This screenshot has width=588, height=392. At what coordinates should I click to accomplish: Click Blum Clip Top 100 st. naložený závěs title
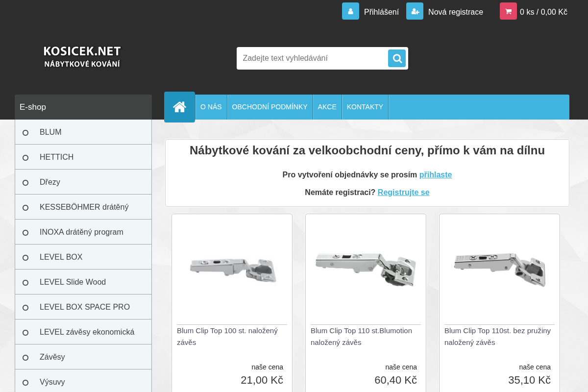coord(227,337)
